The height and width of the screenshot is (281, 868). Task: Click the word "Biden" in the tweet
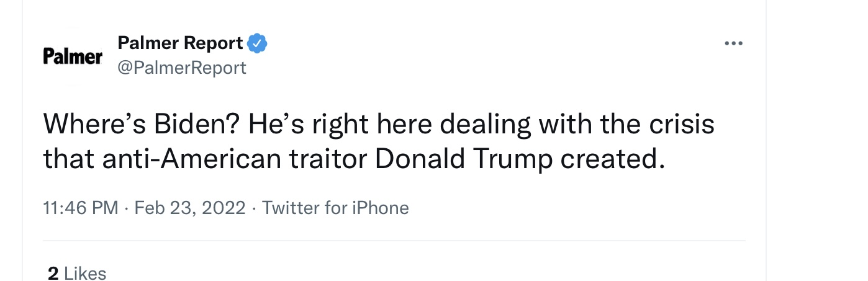coord(196,125)
